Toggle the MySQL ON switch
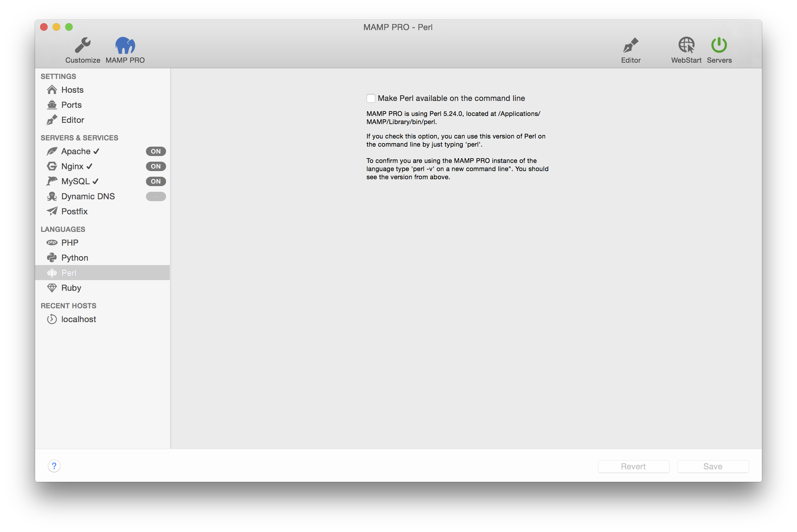 [x=156, y=181]
